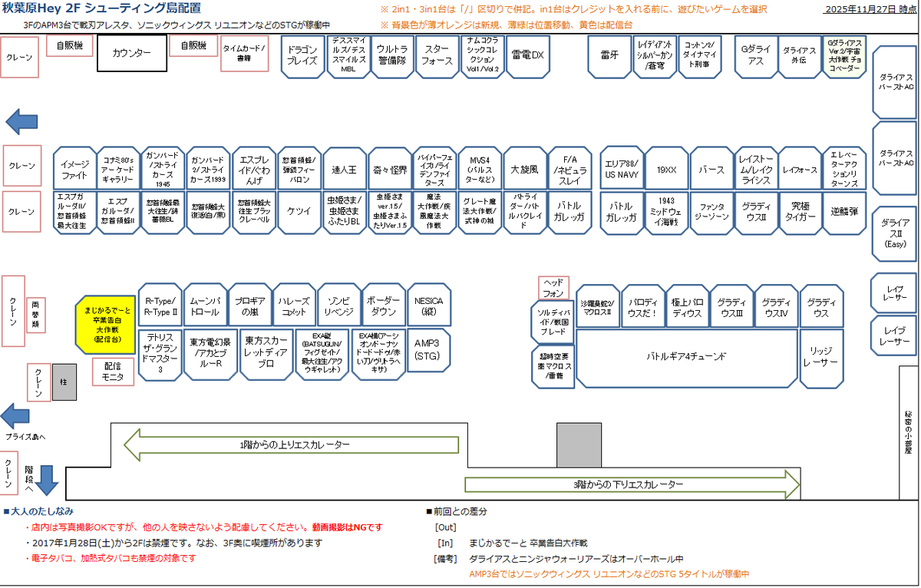The width and height of the screenshot is (921, 588).
Task: Select the イメージファイト cabinet
Action: pos(75,167)
